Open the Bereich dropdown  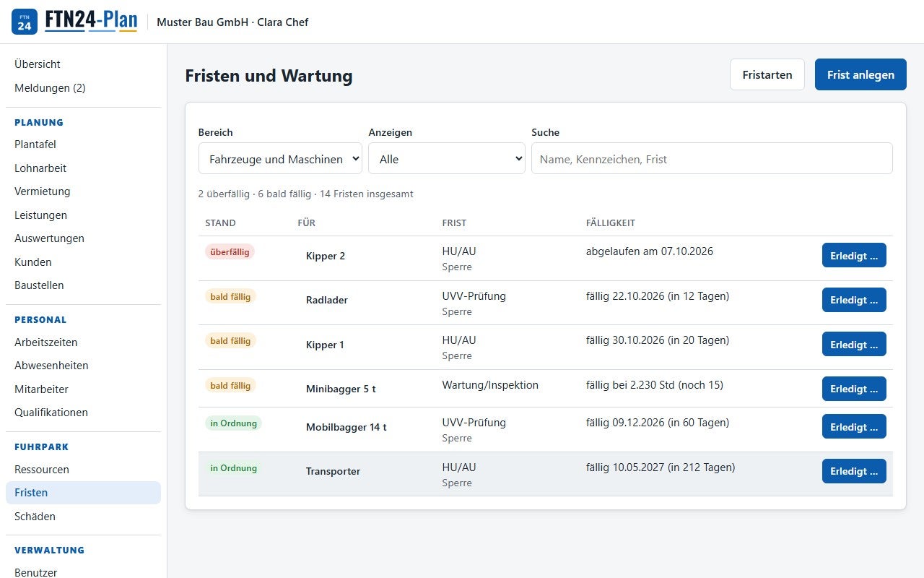point(280,158)
